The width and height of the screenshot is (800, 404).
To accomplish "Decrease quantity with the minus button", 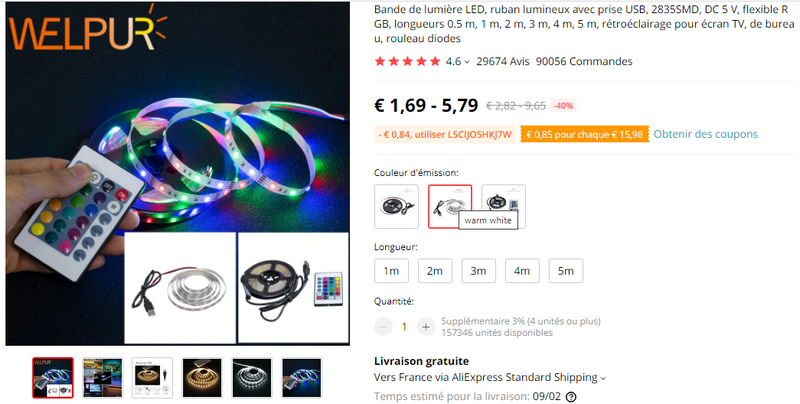I will click(383, 326).
